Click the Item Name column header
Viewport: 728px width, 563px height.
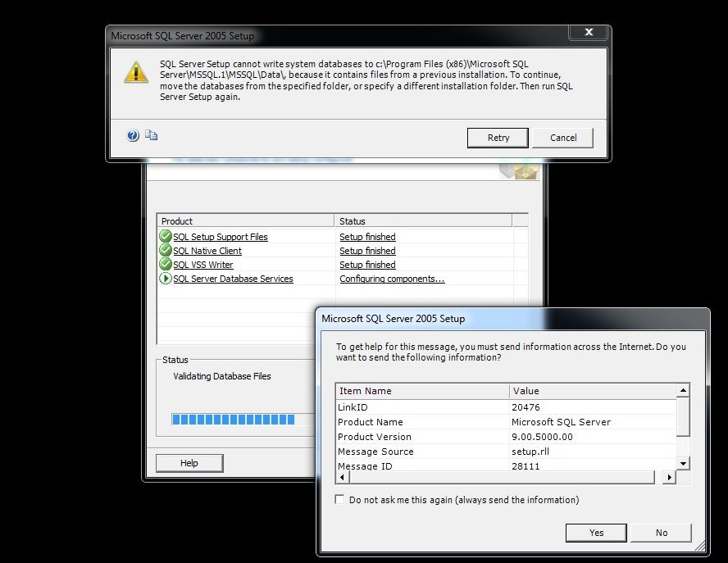pyautogui.click(x=422, y=391)
